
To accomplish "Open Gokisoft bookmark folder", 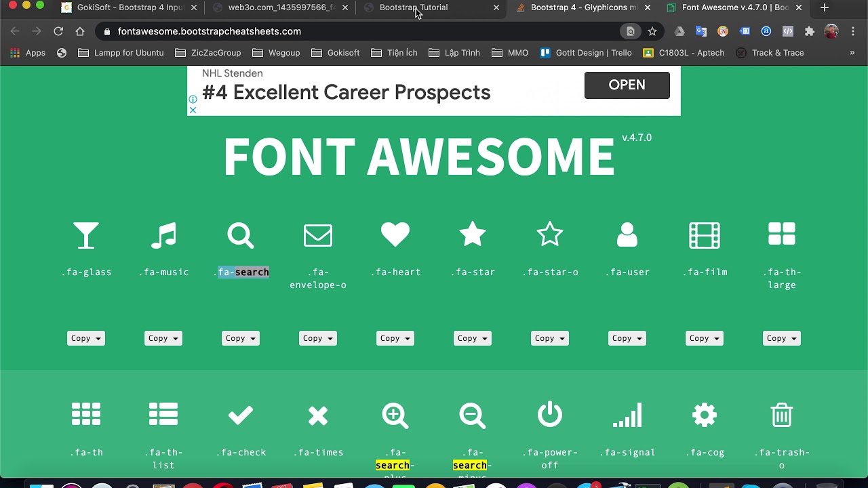I will (x=336, y=52).
